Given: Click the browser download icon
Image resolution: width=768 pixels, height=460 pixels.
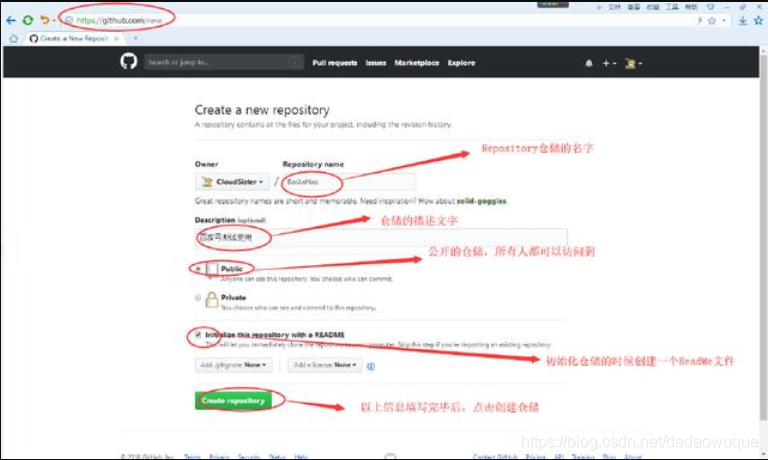Looking at the screenshot, I should 743,20.
